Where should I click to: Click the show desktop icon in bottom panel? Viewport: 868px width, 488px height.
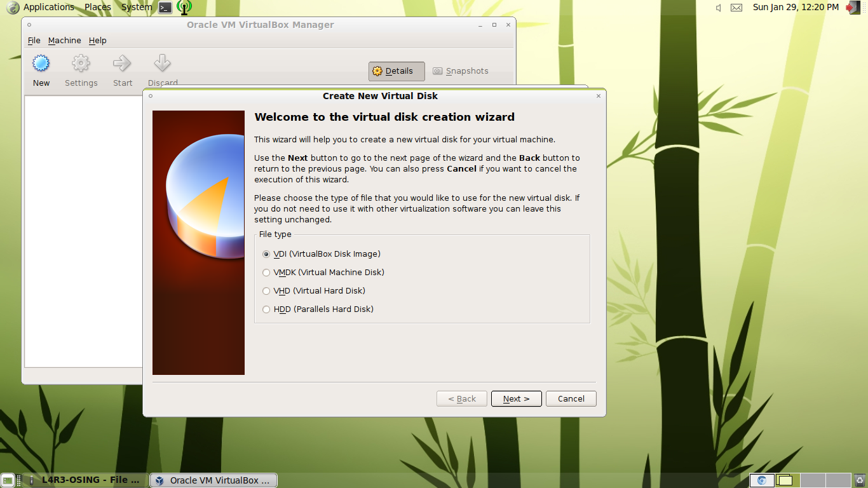tap(8, 480)
